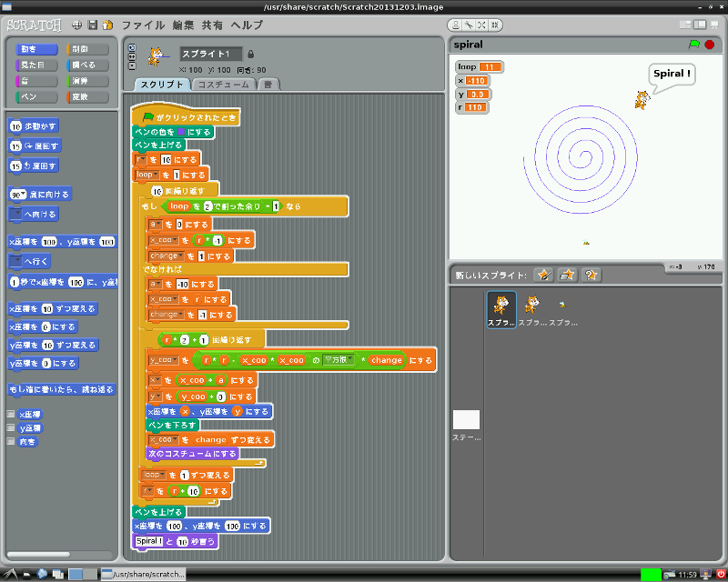The width and height of the screenshot is (728, 582).
Task: Select the sound block category under 見た目
Action: (x=36, y=81)
